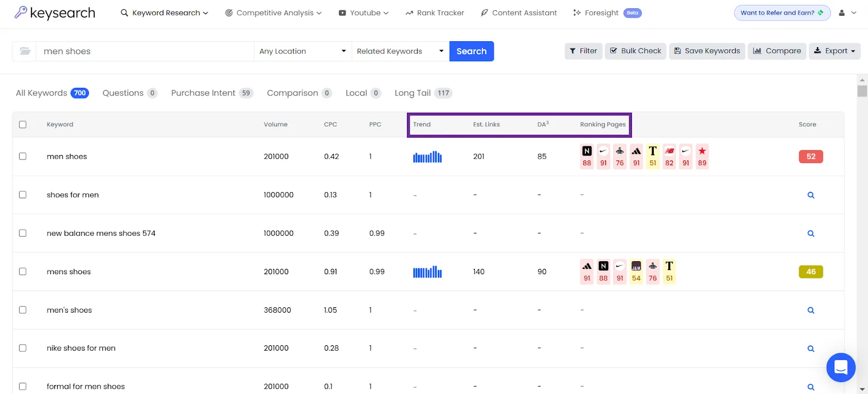Image resolution: width=868 pixels, height=394 pixels.
Task: Click Adidas ranking icon in men shoes row
Action: click(x=636, y=156)
